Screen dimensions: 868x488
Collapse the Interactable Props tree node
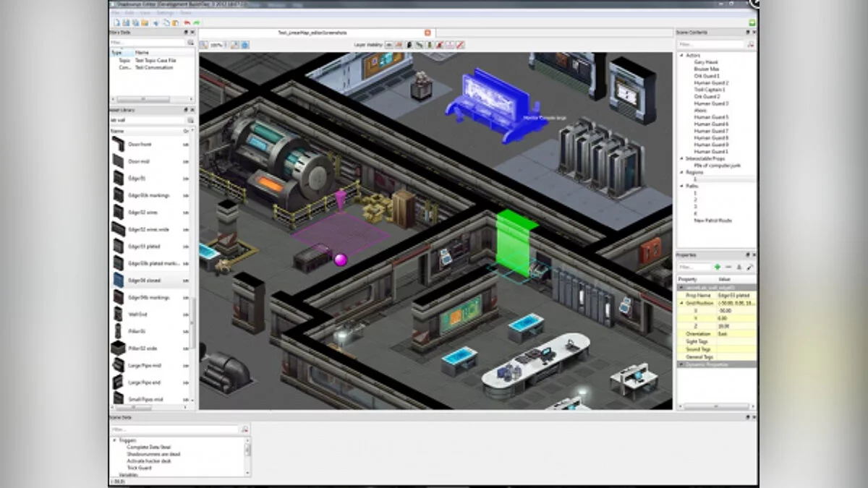(681, 158)
